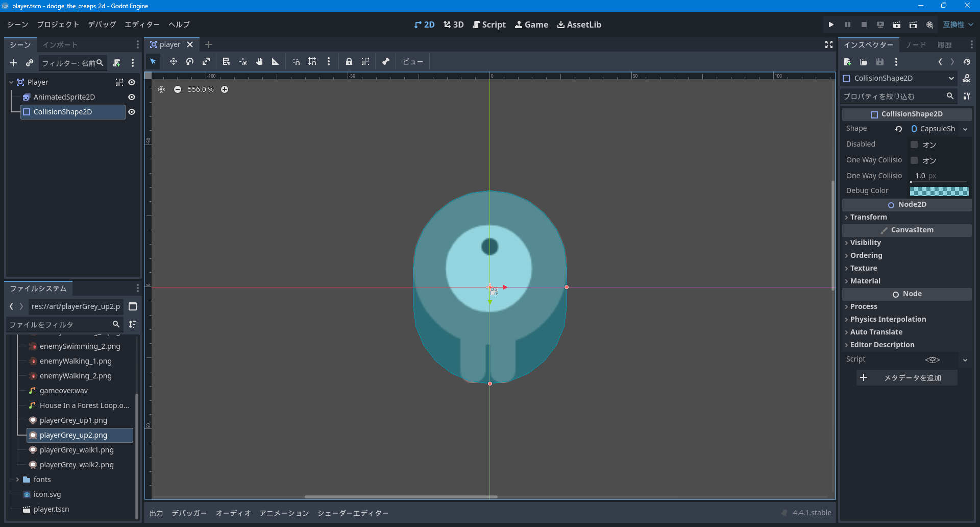Select the Select Mode arrow tool
Viewport: 980px width, 527px height.
[153, 62]
